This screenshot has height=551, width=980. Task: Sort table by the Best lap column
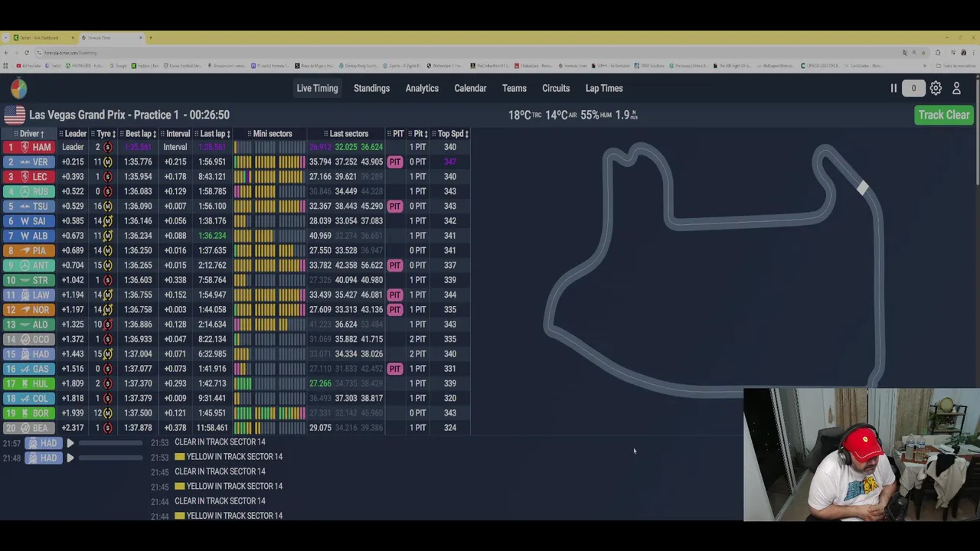coord(139,134)
